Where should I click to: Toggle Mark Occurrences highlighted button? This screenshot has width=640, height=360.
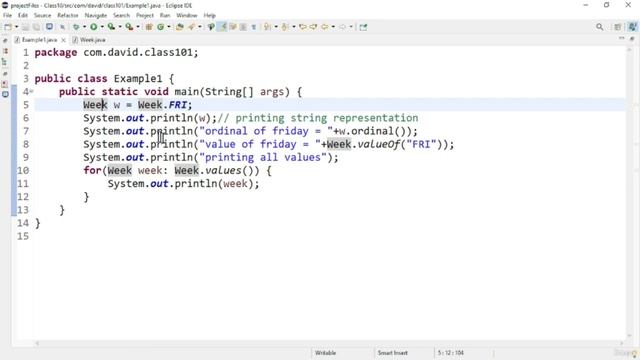pyautogui.click(x=222, y=27)
